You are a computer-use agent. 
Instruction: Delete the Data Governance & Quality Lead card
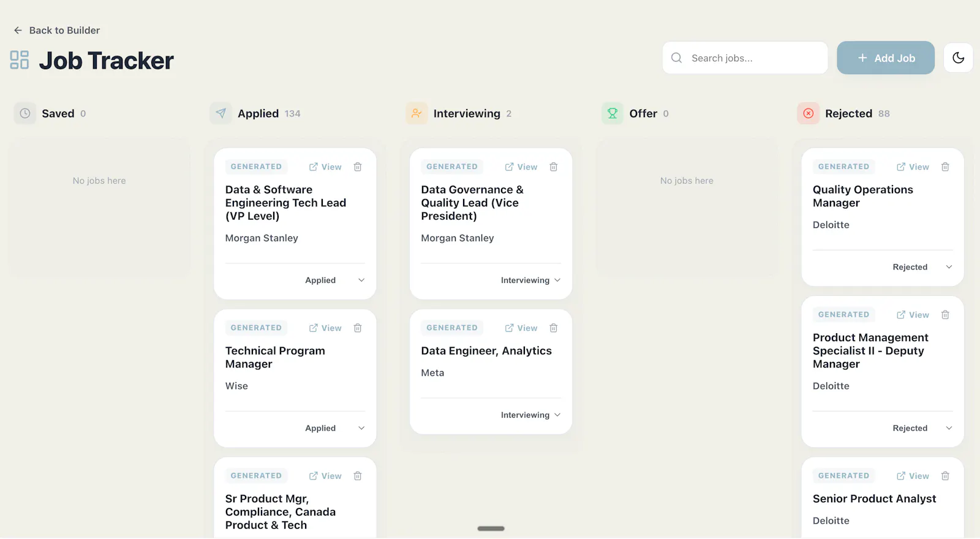[x=554, y=167]
